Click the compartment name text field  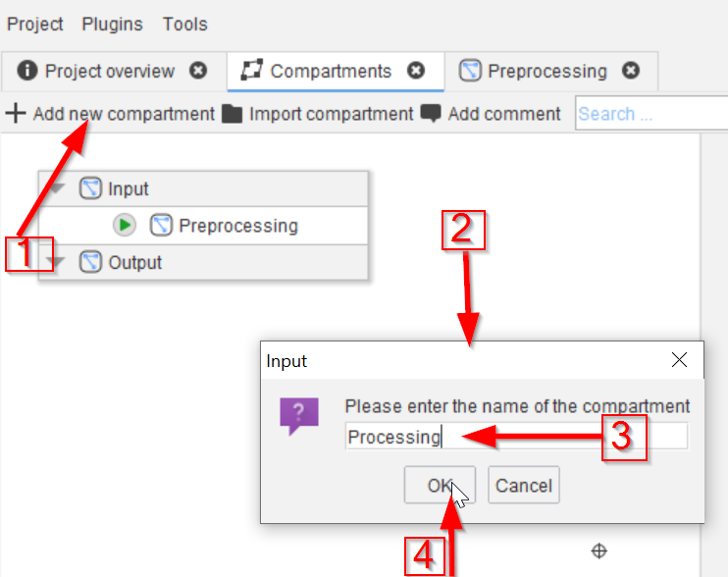click(516, 437)
